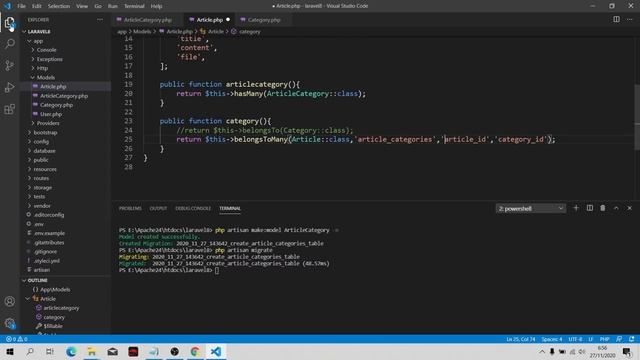640x360 pixels.
Task: Switch to ArticleCategory.php editor tab
Action: tap(147, 20)
